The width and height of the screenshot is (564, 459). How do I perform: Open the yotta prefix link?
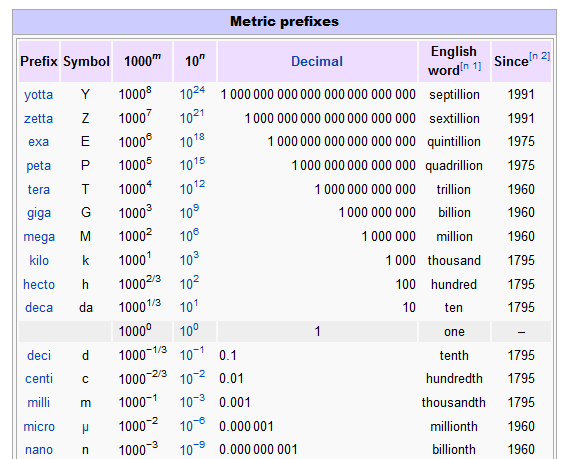click(38, 95)
